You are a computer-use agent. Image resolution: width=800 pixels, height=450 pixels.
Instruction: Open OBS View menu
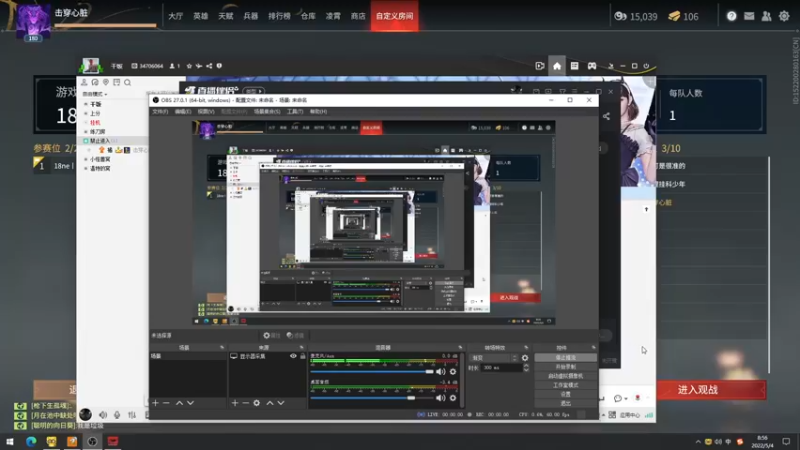click(x=206, y=111)
